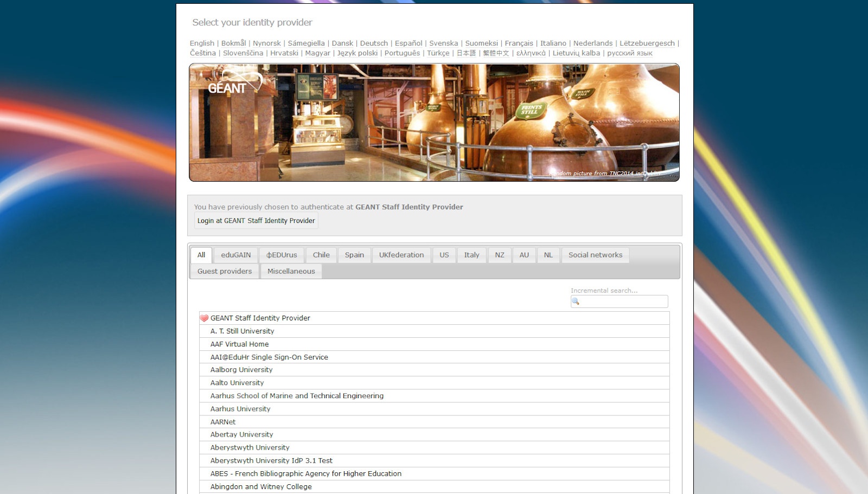The height and width of the screenshot is (494, 868).
Task: Choose Suomeksi language
Action: pos(481,43)
